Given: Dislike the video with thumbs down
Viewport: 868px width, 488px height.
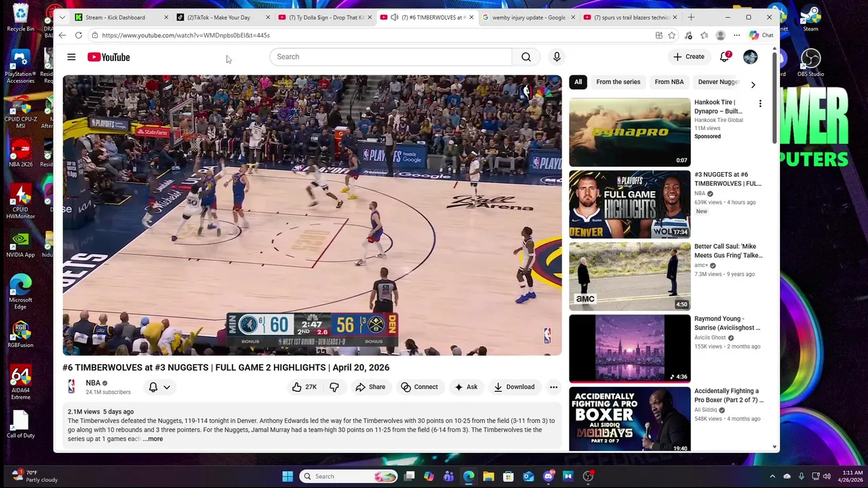Looking at the screenshot, I should click(x=334, y=387).
